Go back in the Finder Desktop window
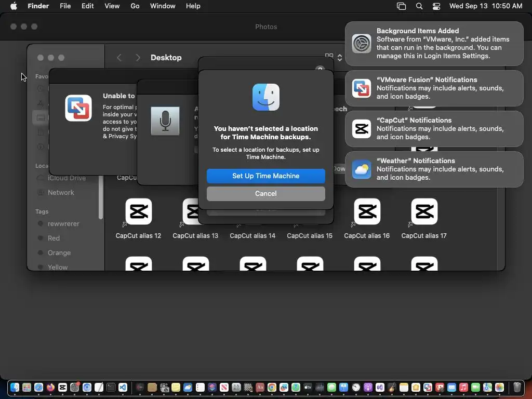Screen dimensions: 532x399 (119, 58)
